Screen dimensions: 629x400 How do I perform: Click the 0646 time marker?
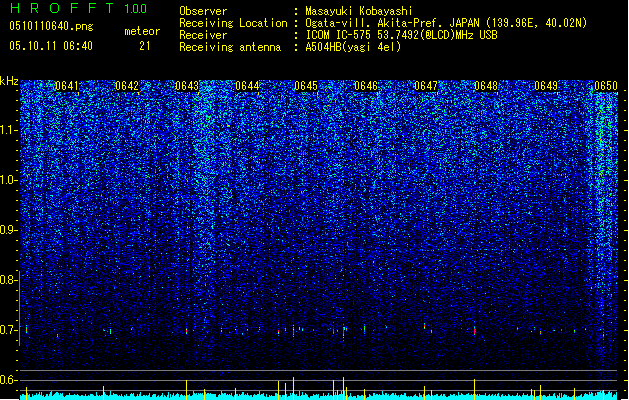[x=366, y=86]
